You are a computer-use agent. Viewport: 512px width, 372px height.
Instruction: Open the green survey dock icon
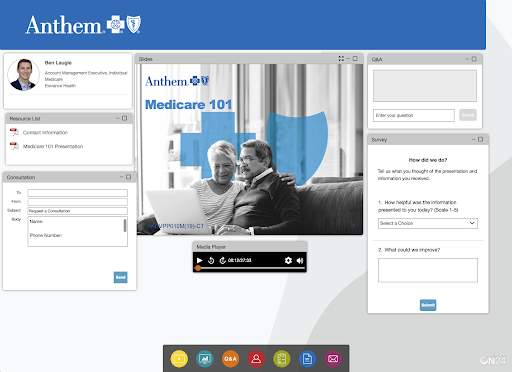click(282, 359)
